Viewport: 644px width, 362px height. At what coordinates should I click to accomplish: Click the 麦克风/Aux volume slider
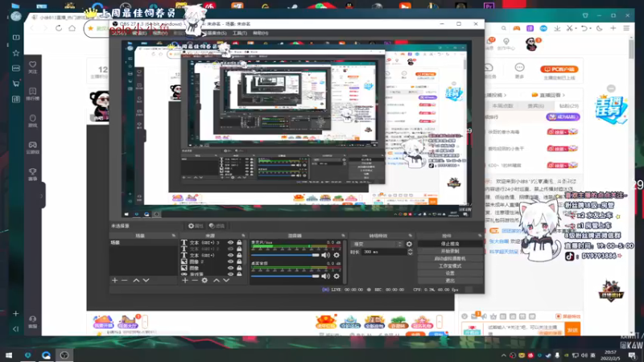(285, 255)
